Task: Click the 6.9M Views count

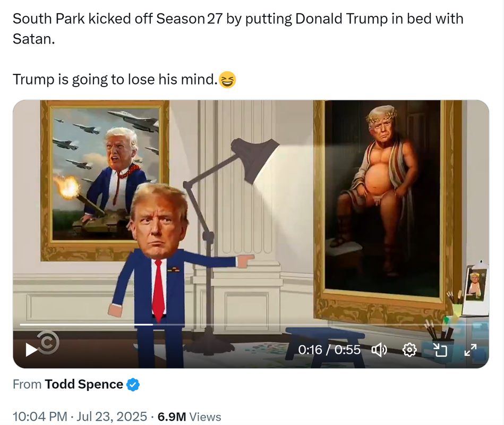Action: tap(189, 416)
